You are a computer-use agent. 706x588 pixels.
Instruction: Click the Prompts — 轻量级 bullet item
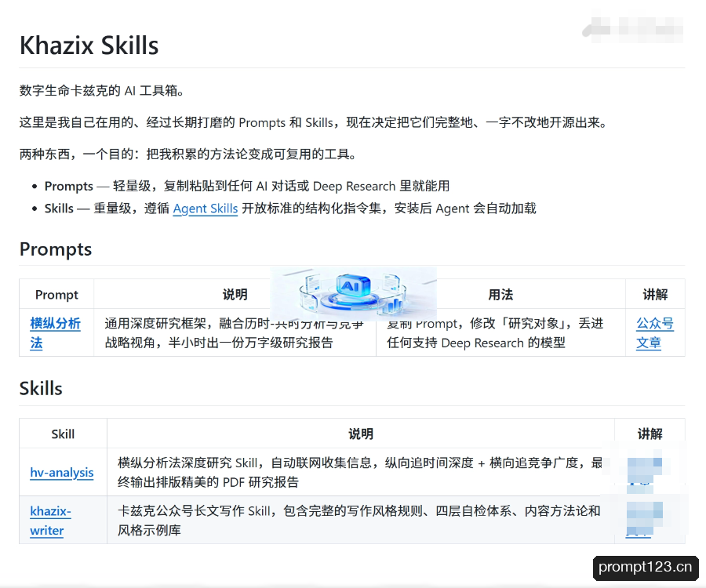(x=247, y=186)
